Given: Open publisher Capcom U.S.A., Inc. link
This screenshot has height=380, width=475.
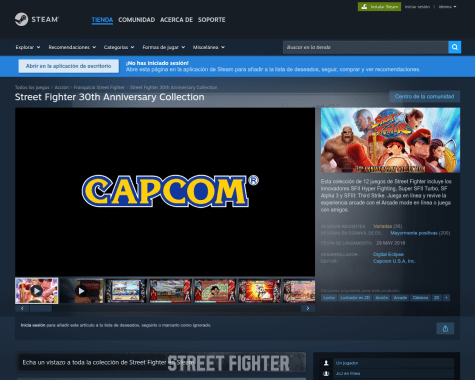Looking at the screenshot, I should (394, 261).
